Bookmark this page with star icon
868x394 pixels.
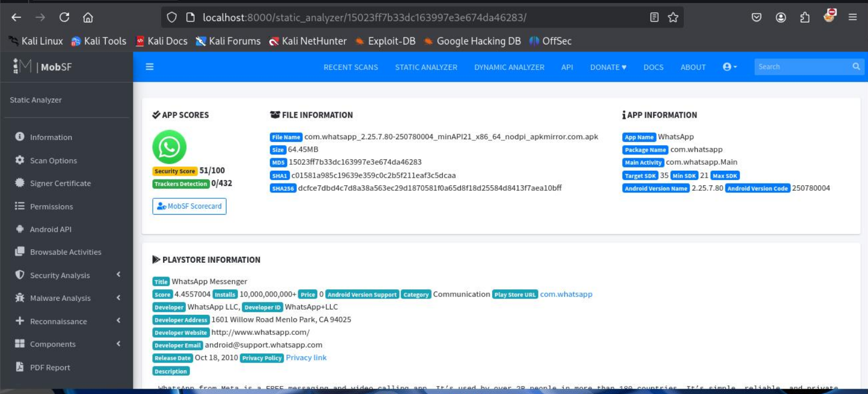coord(673,17)
